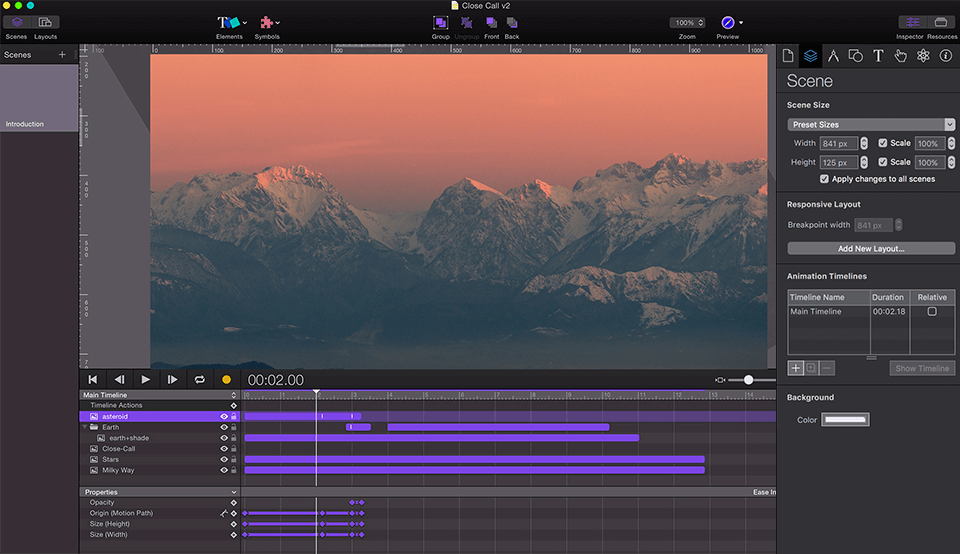Viewport: 960px width, 554px height.
Task: Enable the Relative checkbox for Main Timeline
Action: (932, 312)
